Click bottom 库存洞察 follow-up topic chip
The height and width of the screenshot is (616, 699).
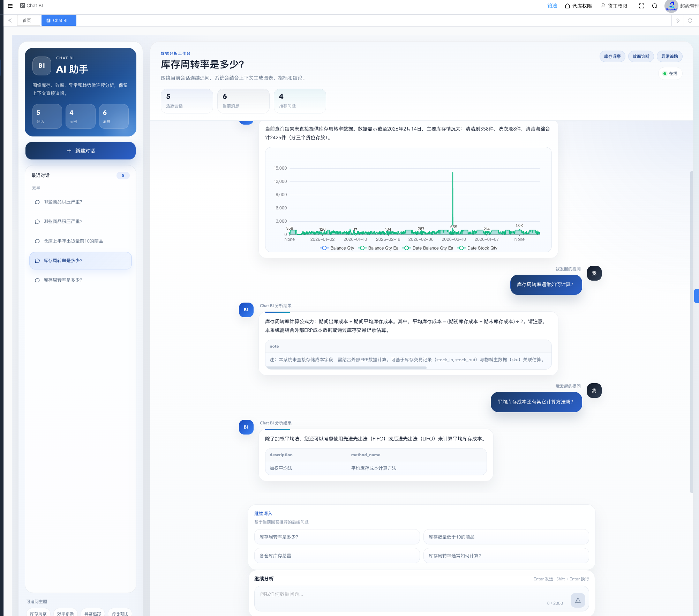click(x=38, y=613)
